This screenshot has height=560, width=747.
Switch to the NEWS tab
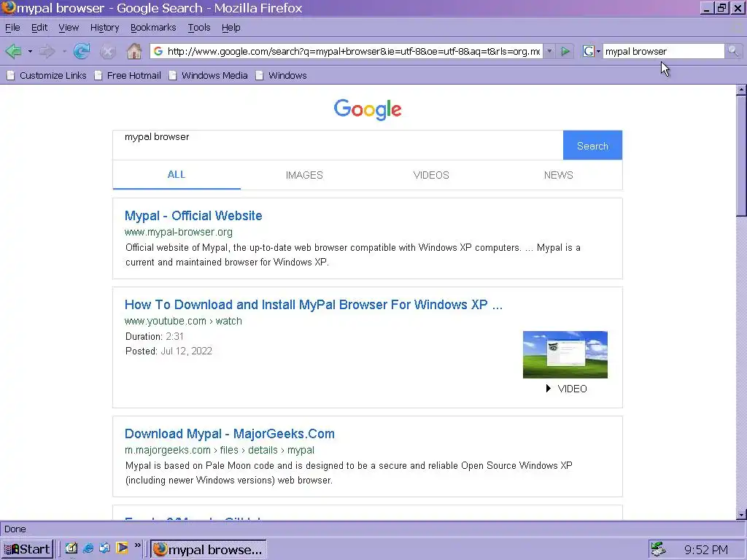pos(558,175)
